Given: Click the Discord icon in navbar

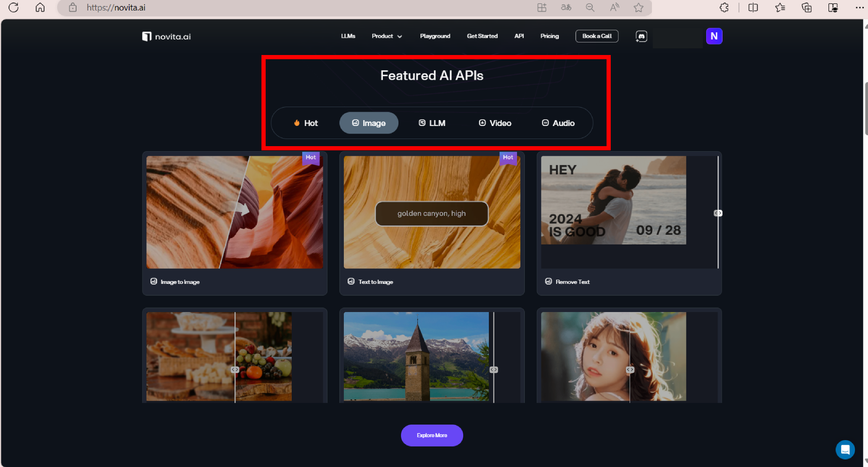Looking at the screenshot, I should tap(641, 37).
